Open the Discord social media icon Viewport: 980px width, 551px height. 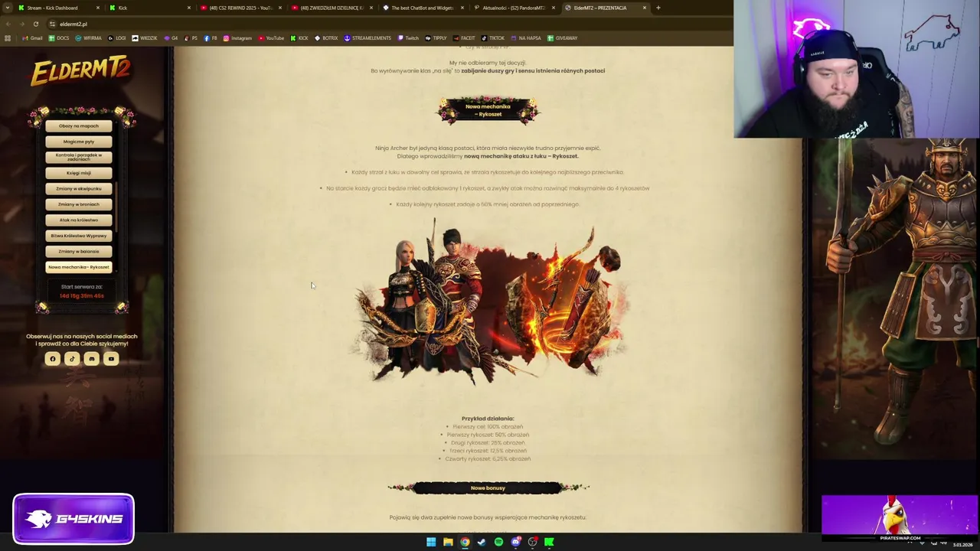point(92,359)
